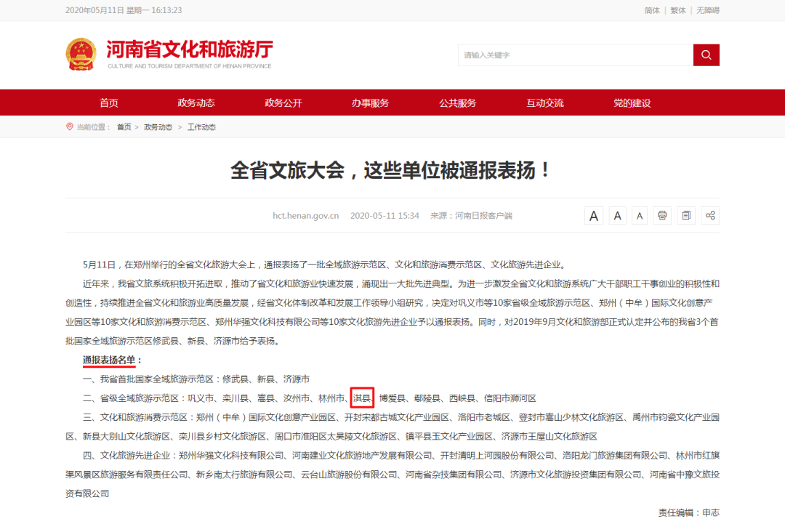Select the medium font size icon
This screenshot has width=785, height=532.
[x=617, y=216]
